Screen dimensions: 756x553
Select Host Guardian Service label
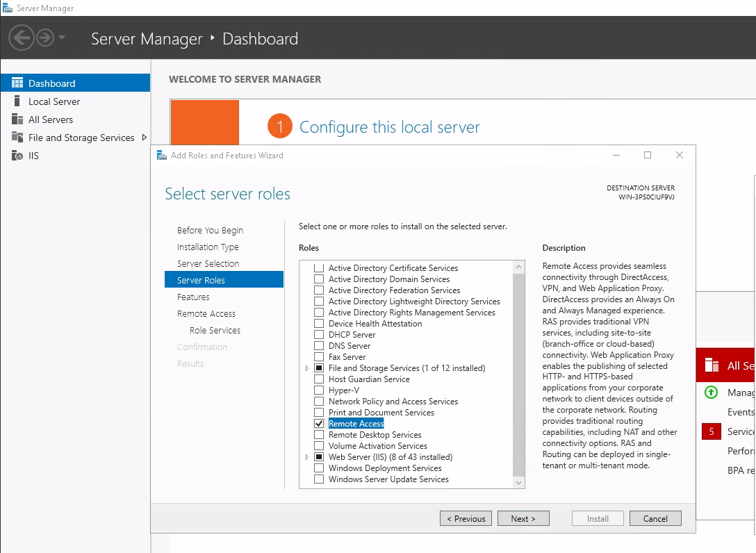[x=370, y=379]
